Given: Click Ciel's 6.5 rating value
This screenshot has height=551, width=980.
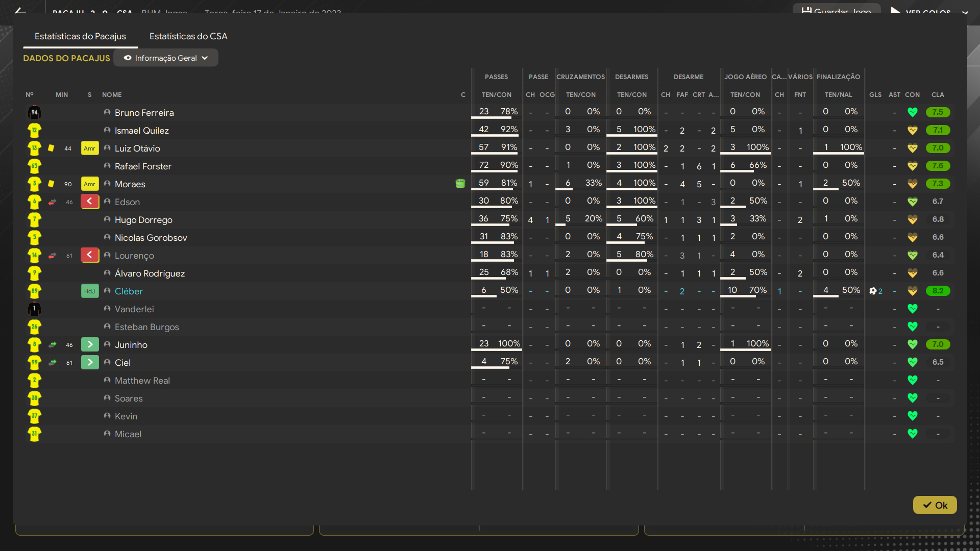Looking at the screenshot, I should (938, 362).
